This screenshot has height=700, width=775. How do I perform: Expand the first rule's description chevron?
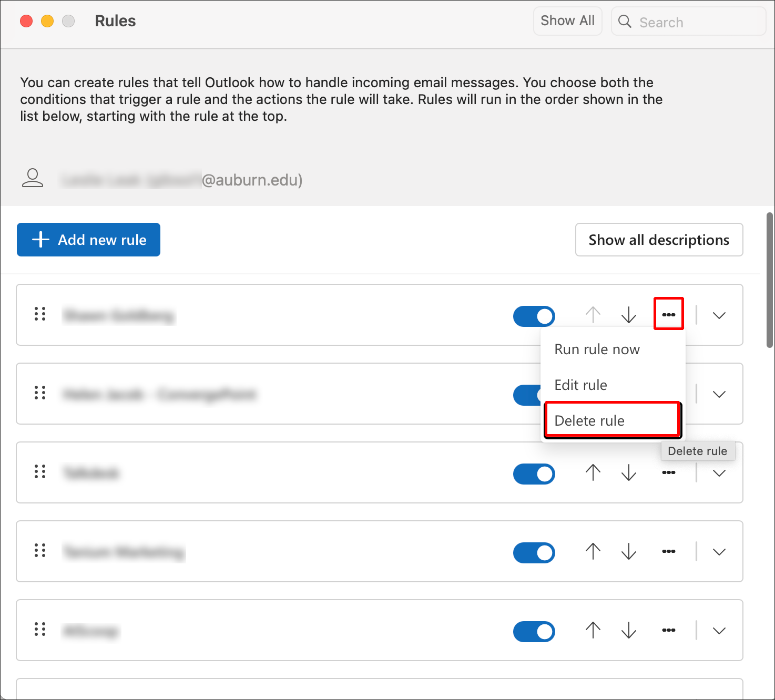pos(718,315)
